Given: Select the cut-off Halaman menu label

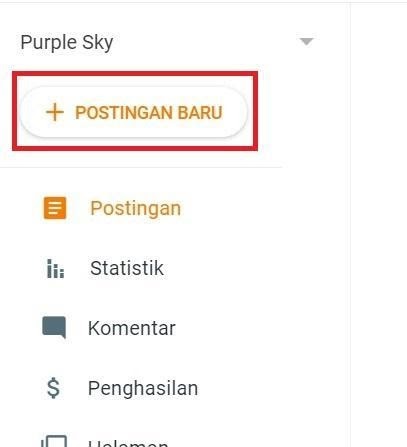Looking at the screenshot, I should tap(128, 443).
